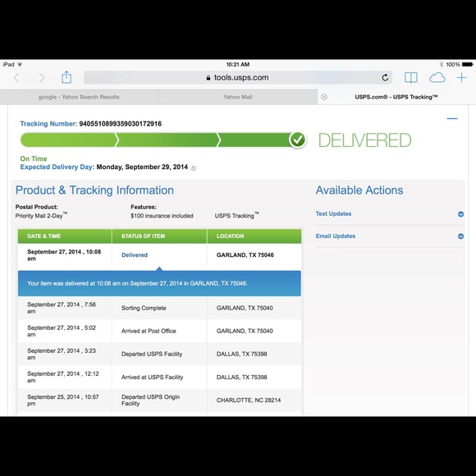
Task: Close the USPS Tracking tab
Action: tap(324, 97)
